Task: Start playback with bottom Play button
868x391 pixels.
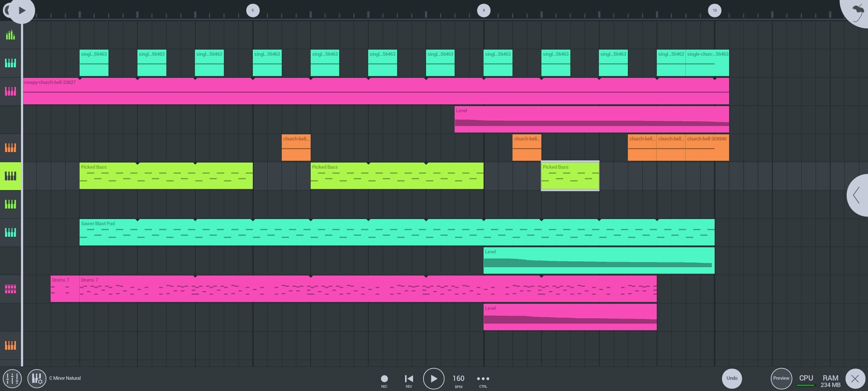Action: tap(434, 379)
